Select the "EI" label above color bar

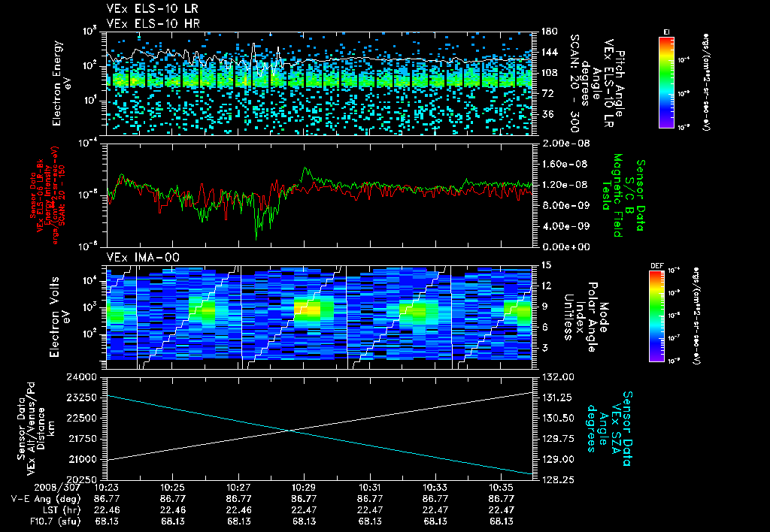[x=666, y=32]
